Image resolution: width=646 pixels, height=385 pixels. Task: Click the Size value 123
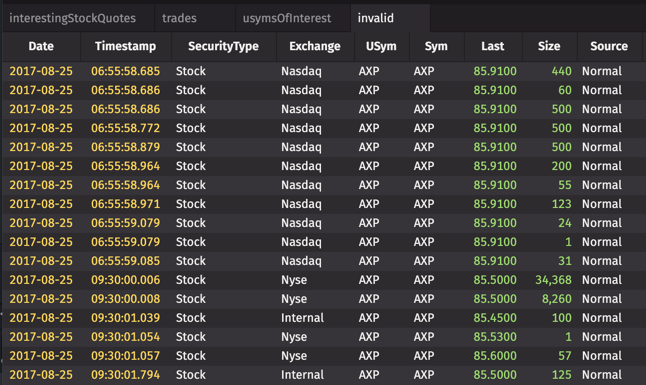[561, 204]
